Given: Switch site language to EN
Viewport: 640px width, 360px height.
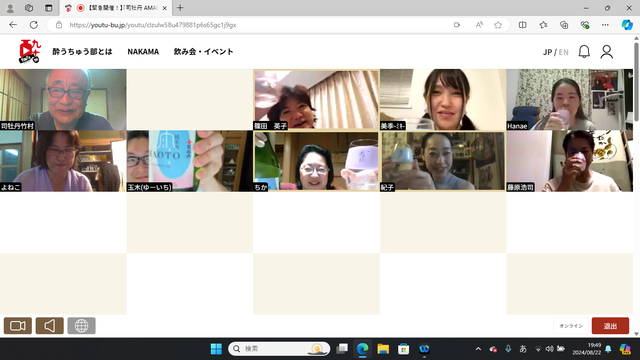Looking at the screenshot, I should [564, 52].
